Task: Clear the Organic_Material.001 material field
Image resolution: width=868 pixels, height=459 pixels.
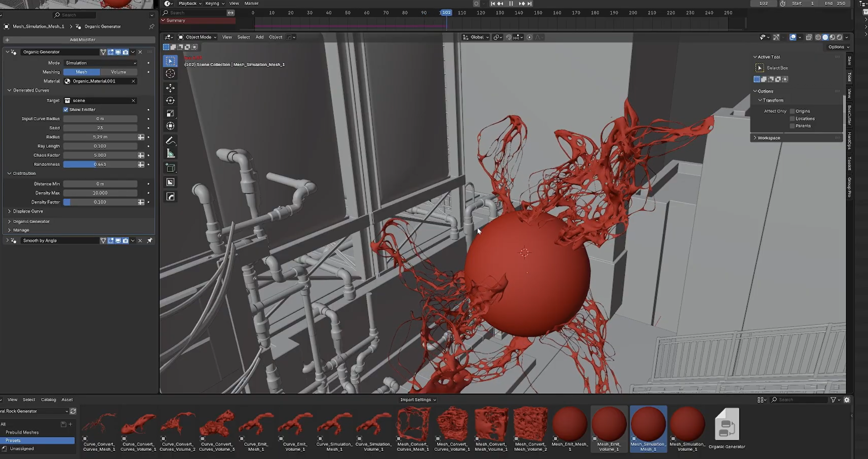Action: tap(133, 81)
